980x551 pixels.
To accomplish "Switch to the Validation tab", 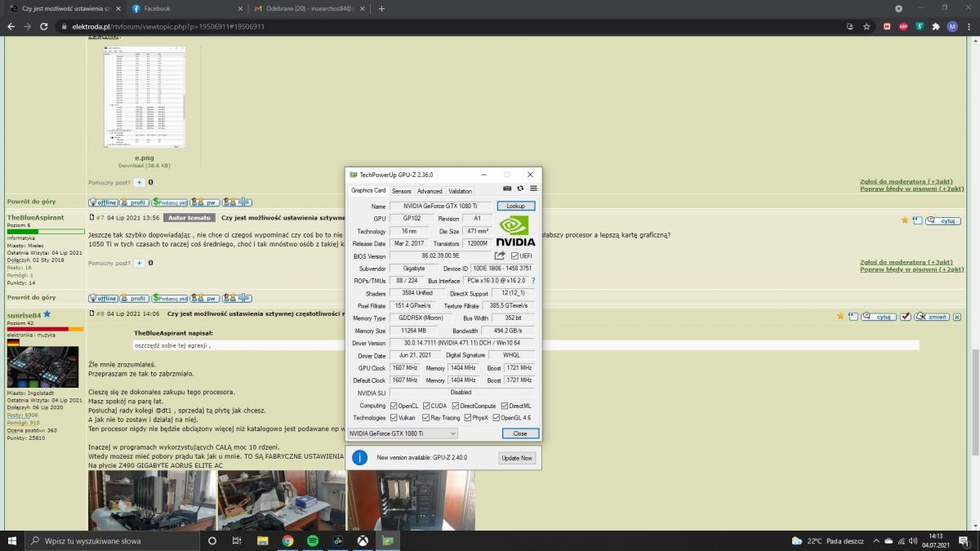I will tap(461, 191).
